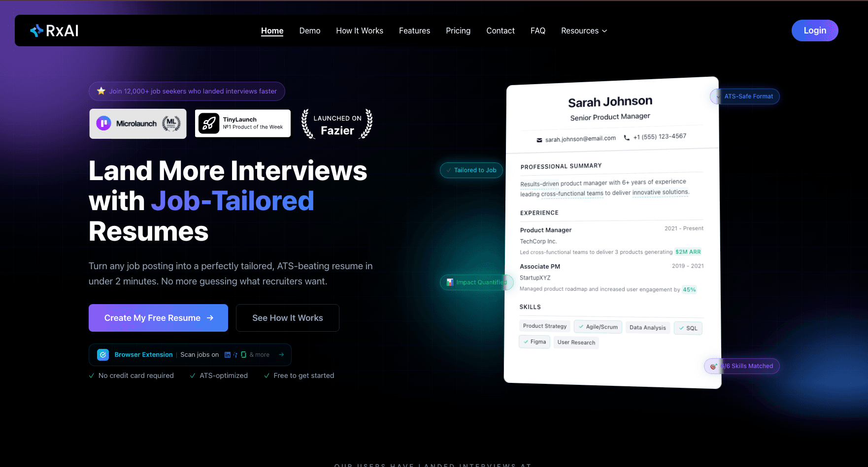
Task: Open the Pricing page link
Action: [x=458, y=31]
